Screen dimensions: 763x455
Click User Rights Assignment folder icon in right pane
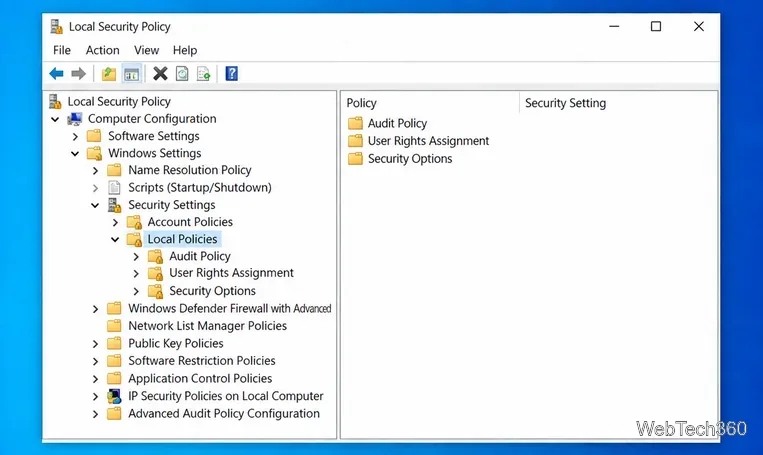(355, 141)
